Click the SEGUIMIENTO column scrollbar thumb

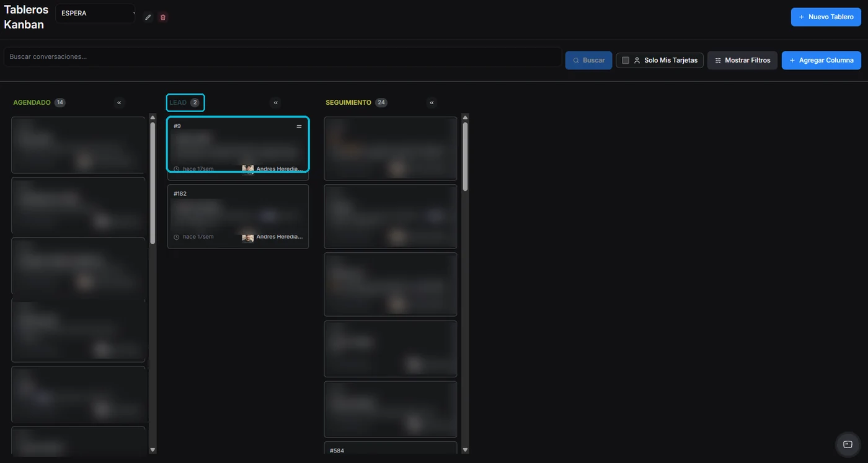pyautogui.click(x=466, y=156)
